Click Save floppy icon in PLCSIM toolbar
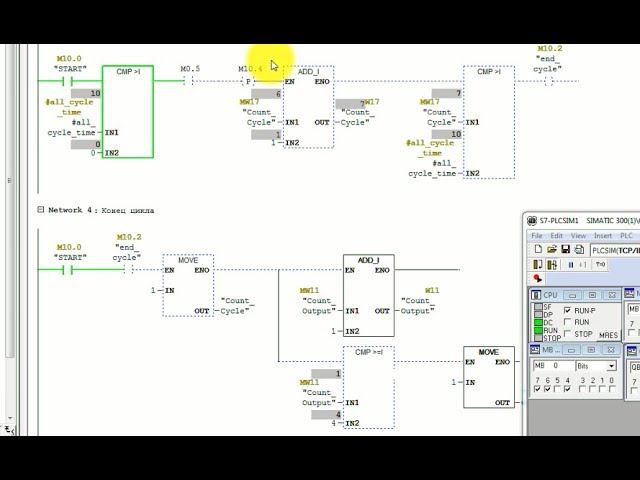Screen dimensions: 640x480 click(x=565, y=249)
